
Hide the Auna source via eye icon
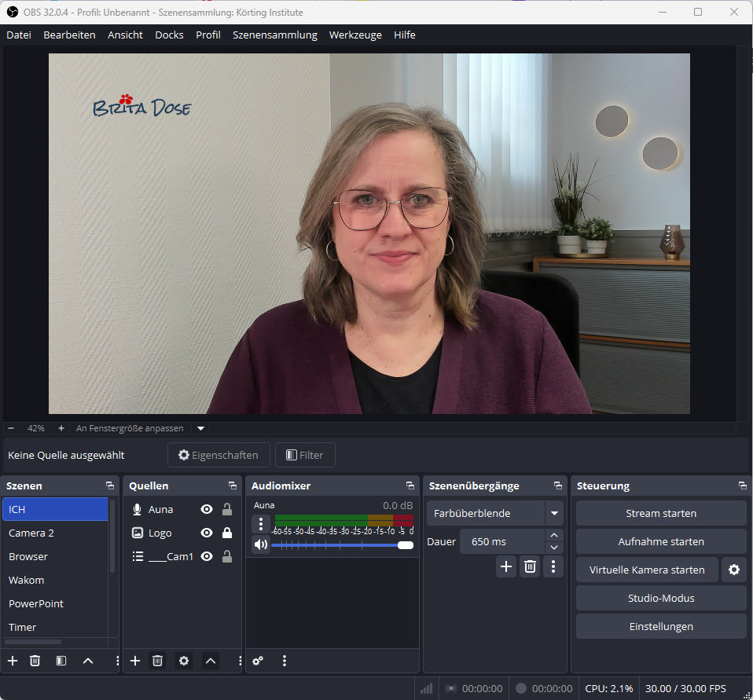(207, 509)
